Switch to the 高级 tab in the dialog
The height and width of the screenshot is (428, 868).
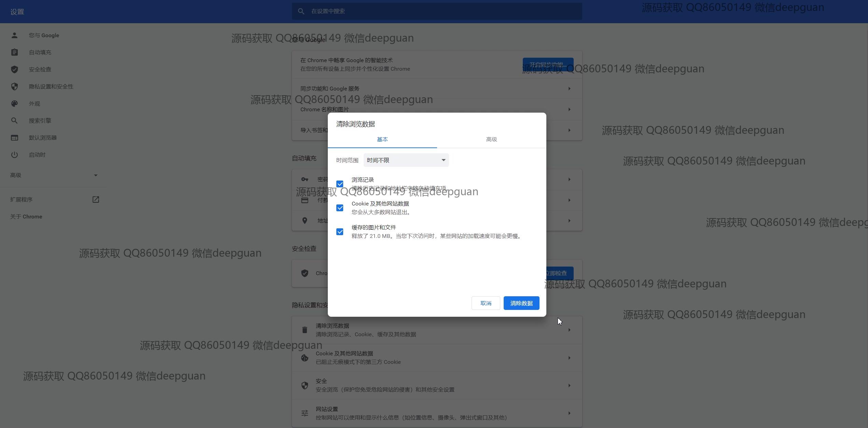coord(491,139)
